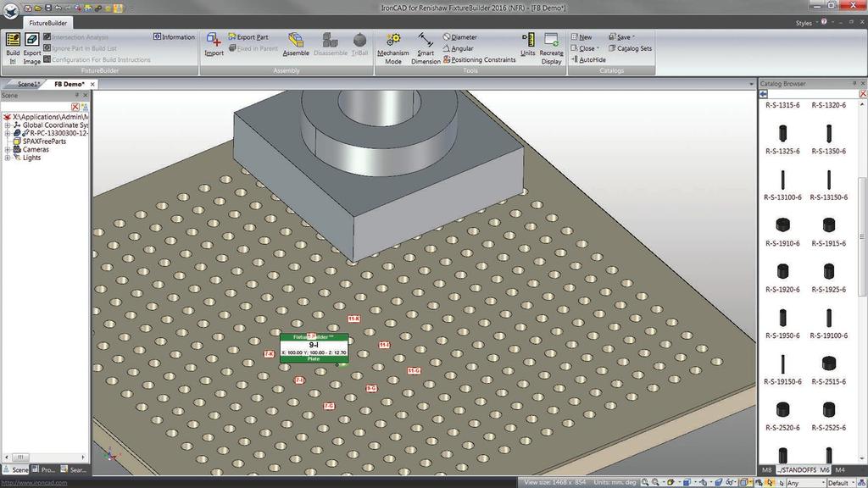
Task: Enable Mechanism Mode
Action: pyautogui.click(x=393, y=48)
